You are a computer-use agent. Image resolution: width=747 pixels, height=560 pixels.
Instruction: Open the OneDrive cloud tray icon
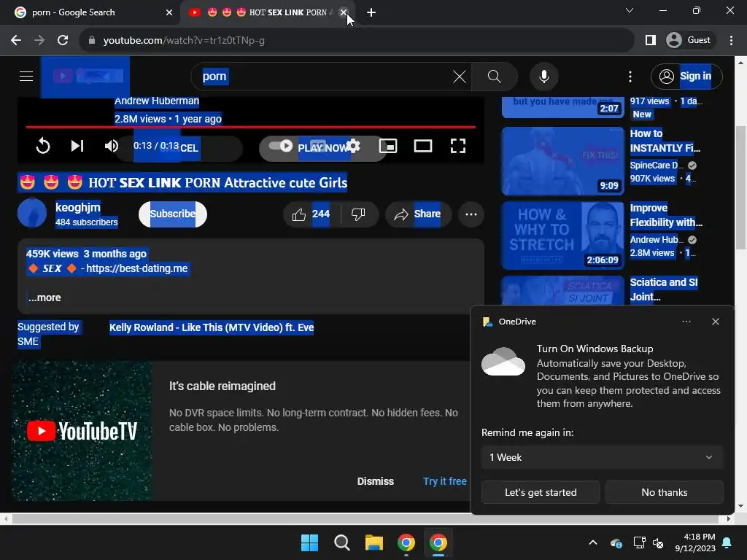616,542
